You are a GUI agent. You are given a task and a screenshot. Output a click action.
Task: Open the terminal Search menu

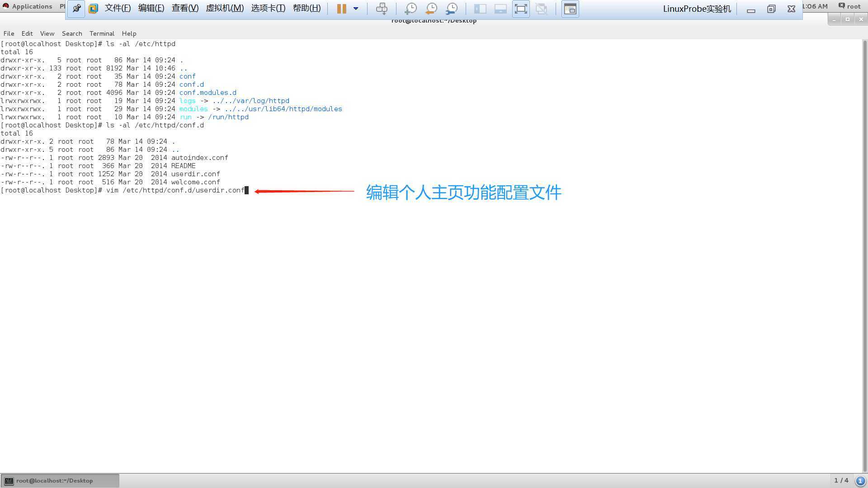[72, 33]
